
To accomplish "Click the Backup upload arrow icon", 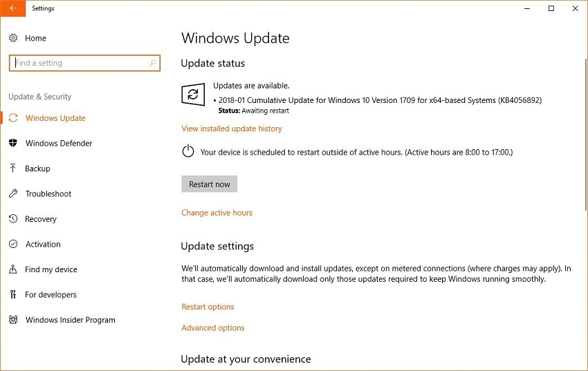I will point(13,169).
